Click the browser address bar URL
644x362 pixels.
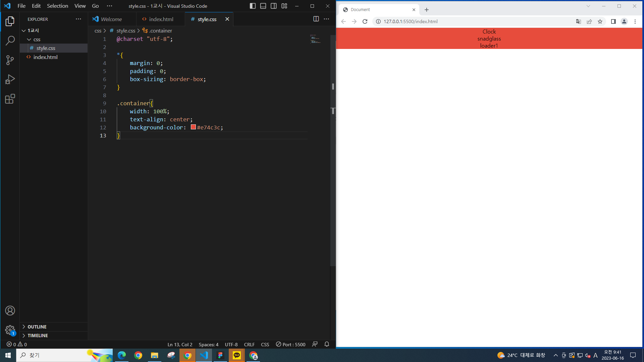click(x=411, y=21)
